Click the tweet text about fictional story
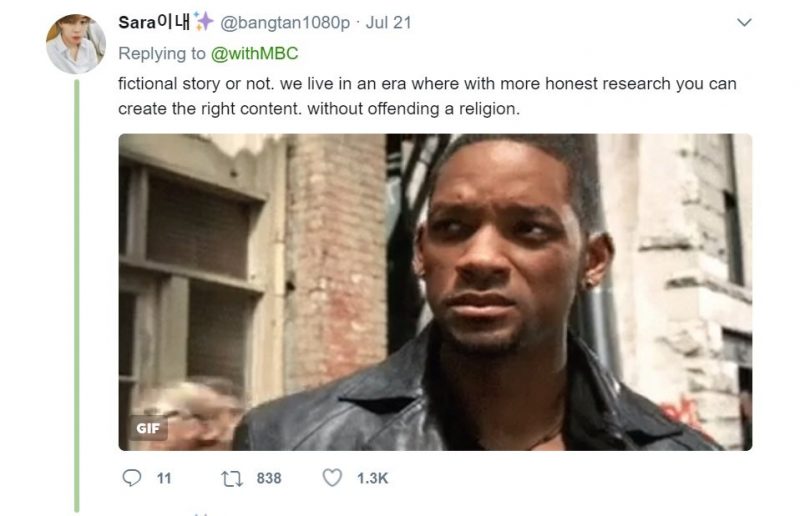The image size is (800, 516). pyautogui.click(x=427, y=96)
